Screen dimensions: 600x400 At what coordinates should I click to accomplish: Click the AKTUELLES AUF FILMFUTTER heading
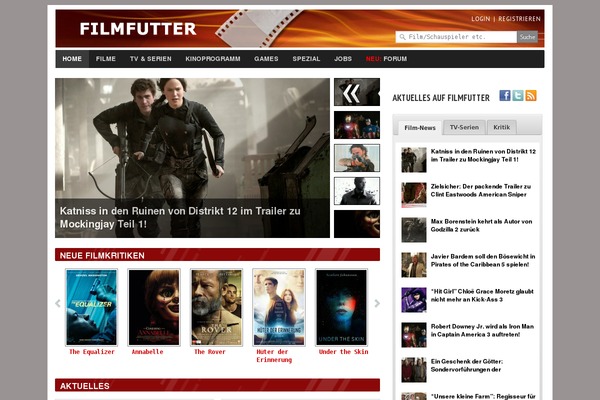441,98
